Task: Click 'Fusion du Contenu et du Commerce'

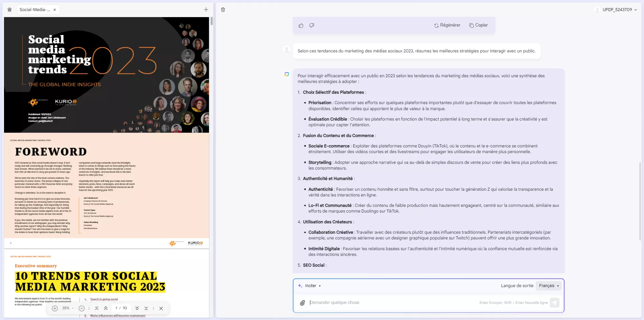Action: pyautogui.click(x=338, y=136)
